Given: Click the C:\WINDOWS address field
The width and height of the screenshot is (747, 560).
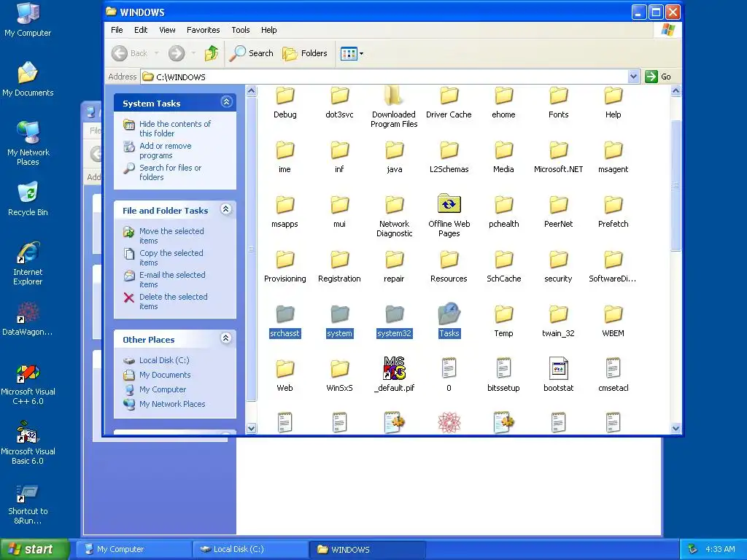Looking at the screenshot, I should tap(384, 77).
